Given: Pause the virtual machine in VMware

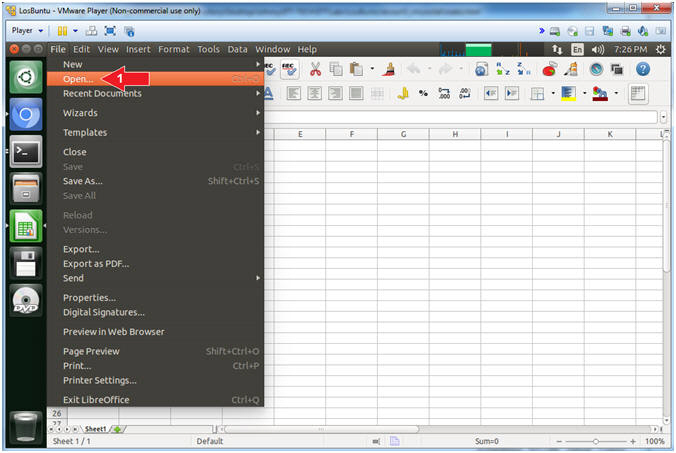Looking at the screenshot, I should [63, 31].
